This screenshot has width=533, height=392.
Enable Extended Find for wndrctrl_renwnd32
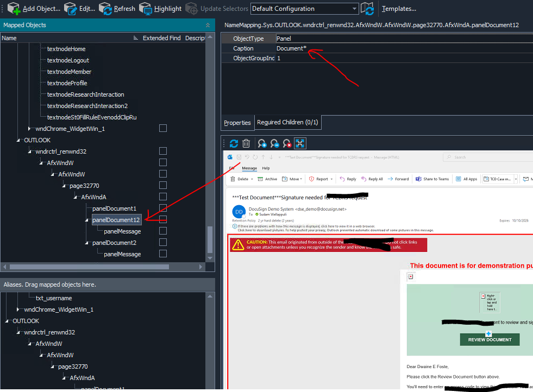(163, 151)
